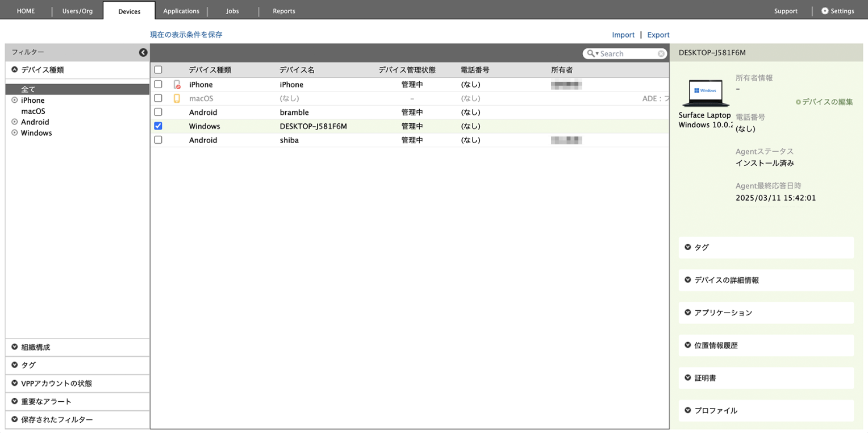Viewport: 868px width, 433px height.
Task: Clear the search field with X icon
Action: click(661, 53)
